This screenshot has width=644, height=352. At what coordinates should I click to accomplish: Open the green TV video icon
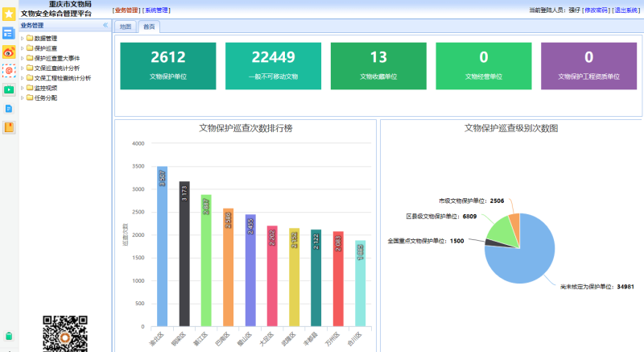click(9, 89)
